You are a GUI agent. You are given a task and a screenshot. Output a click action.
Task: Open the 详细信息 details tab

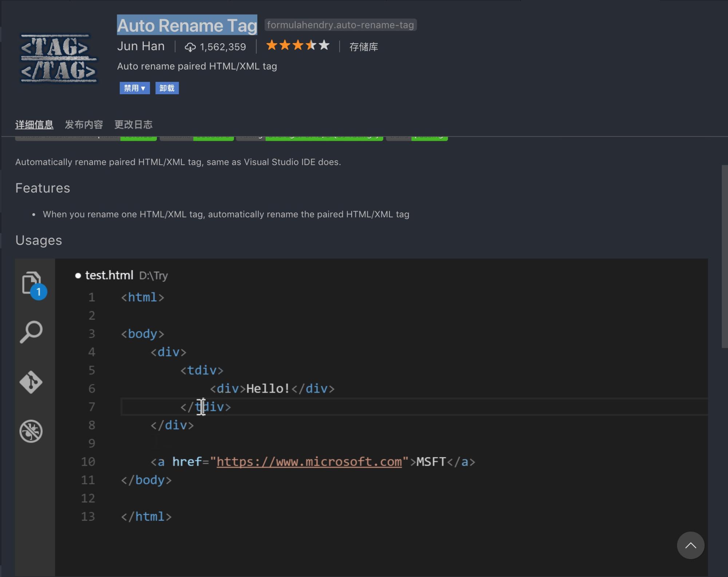tap(34, 124)
